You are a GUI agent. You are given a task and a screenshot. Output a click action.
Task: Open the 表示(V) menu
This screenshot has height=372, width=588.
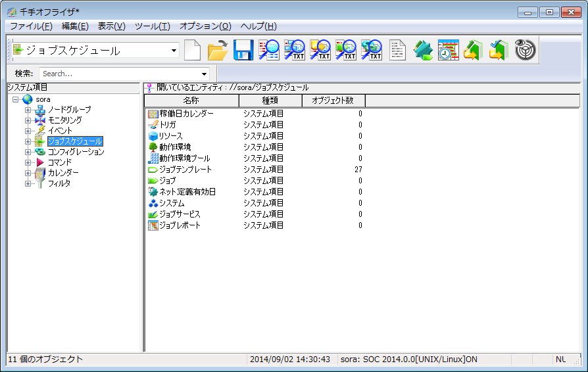111,26
